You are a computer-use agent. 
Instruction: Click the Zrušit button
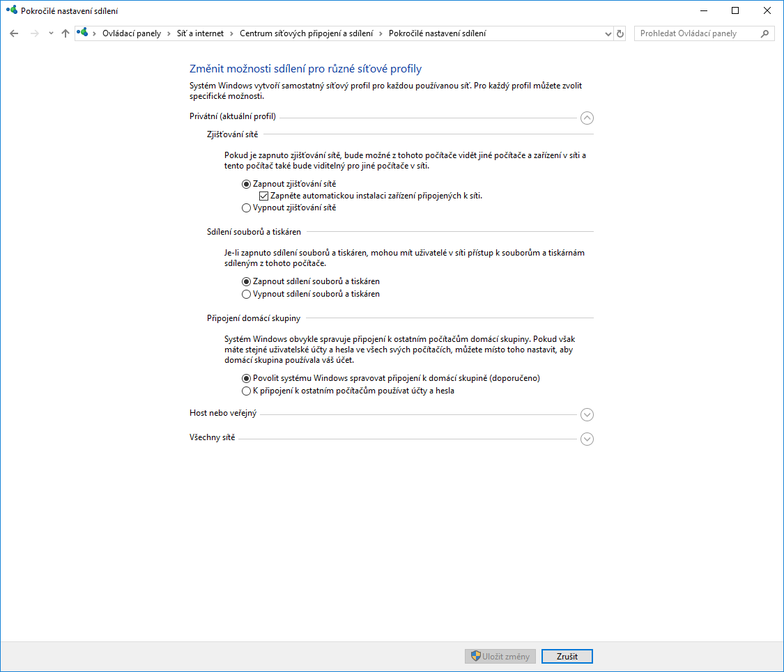567,657
